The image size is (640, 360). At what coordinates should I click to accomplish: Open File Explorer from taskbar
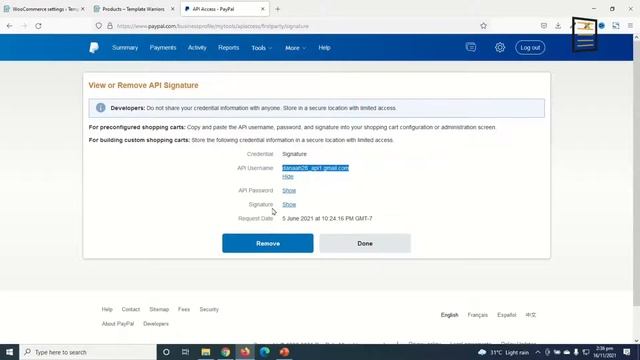click(206, 352)
